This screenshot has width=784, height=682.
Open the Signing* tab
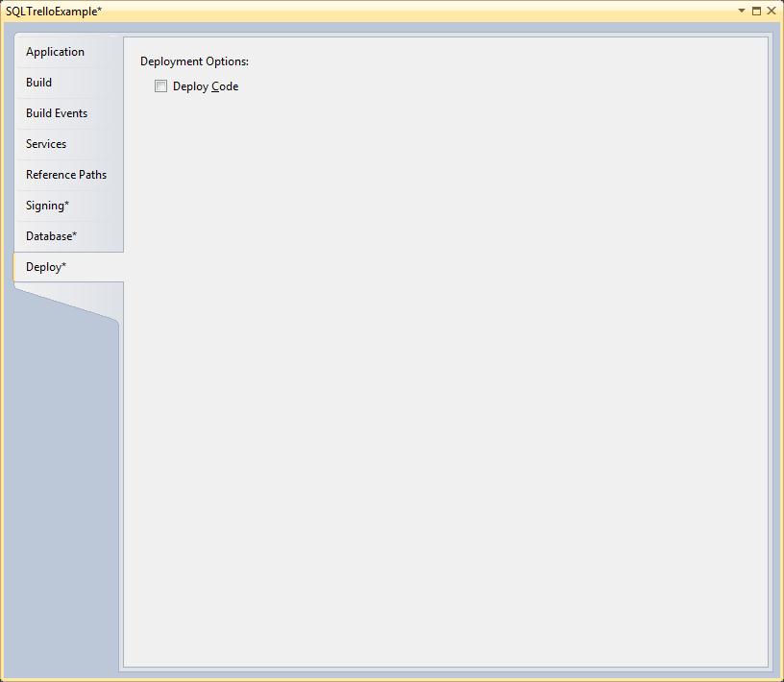click(x=68, y=206)
